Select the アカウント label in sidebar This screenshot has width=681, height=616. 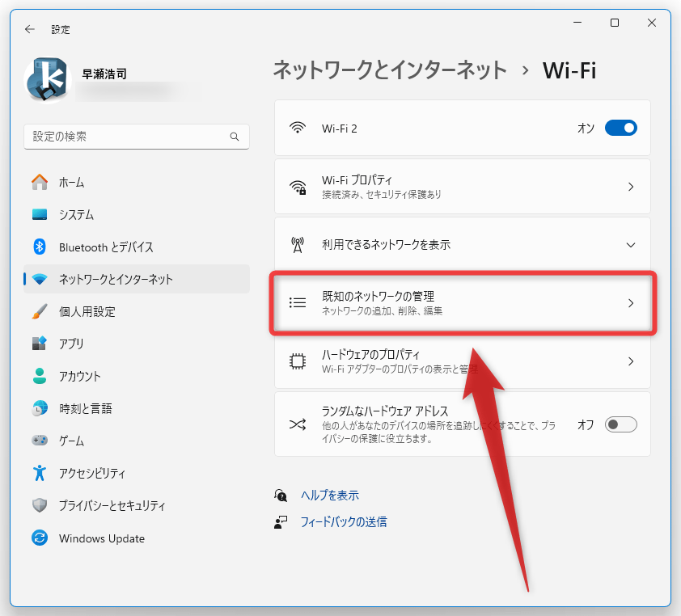(x=80, y=377)
